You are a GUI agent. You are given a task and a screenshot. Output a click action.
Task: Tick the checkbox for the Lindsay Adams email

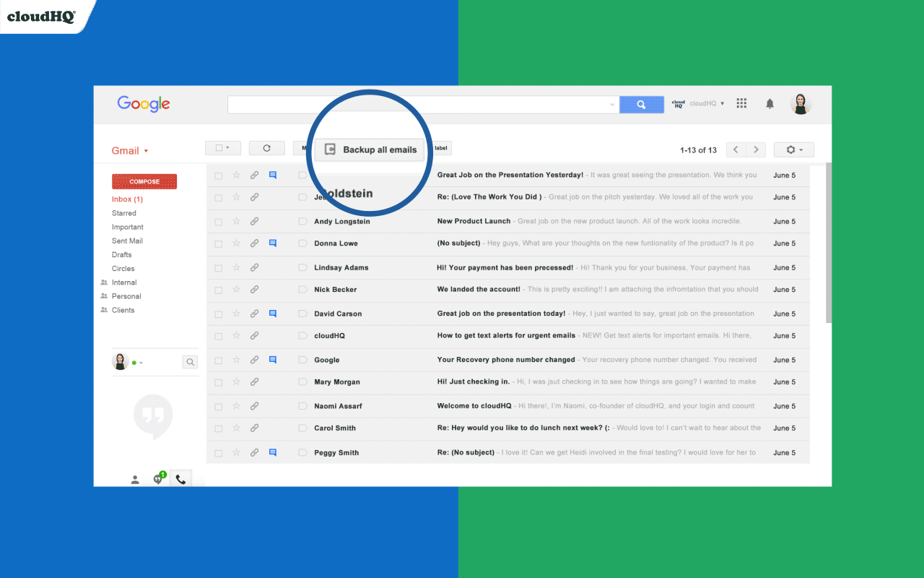[218, 268]
